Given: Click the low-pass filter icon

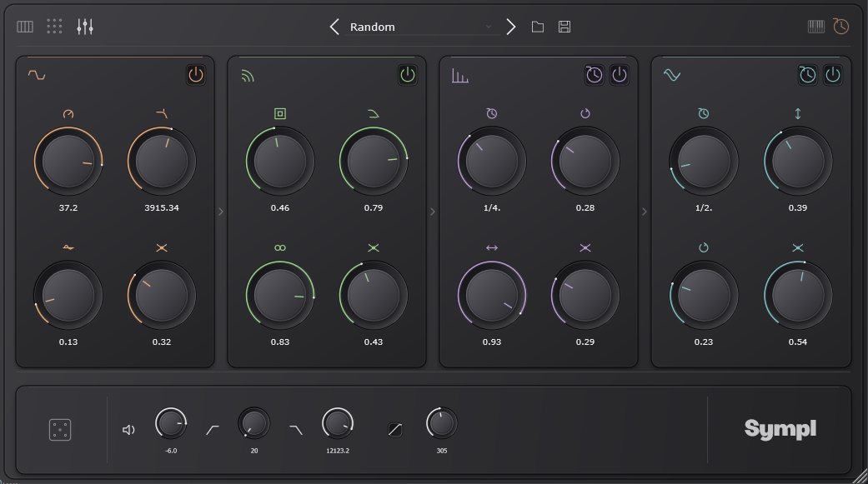Looking at the screenshot, I should pyautogui.click(x=296, y=430).
